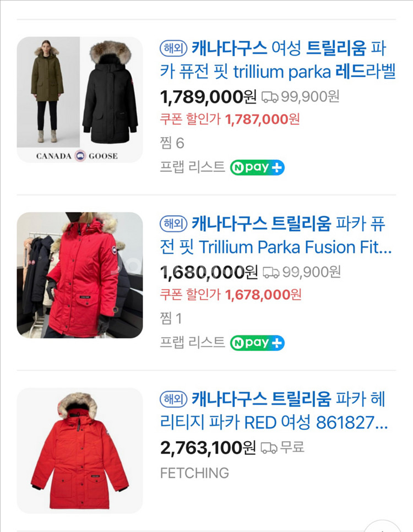
Task: Click the 해외 badge on first listing
Action: (174, 48)
